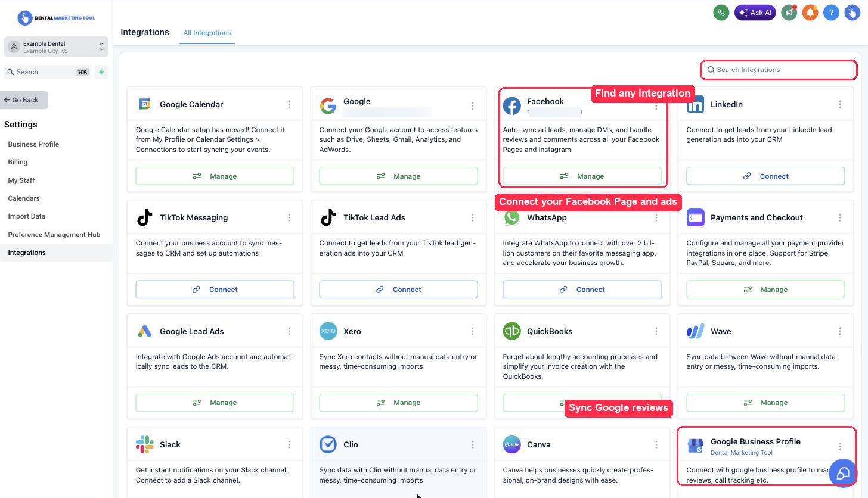The image size is (868, 498).
Task: Click the Clio logo icon
Action: click(328, 444)
